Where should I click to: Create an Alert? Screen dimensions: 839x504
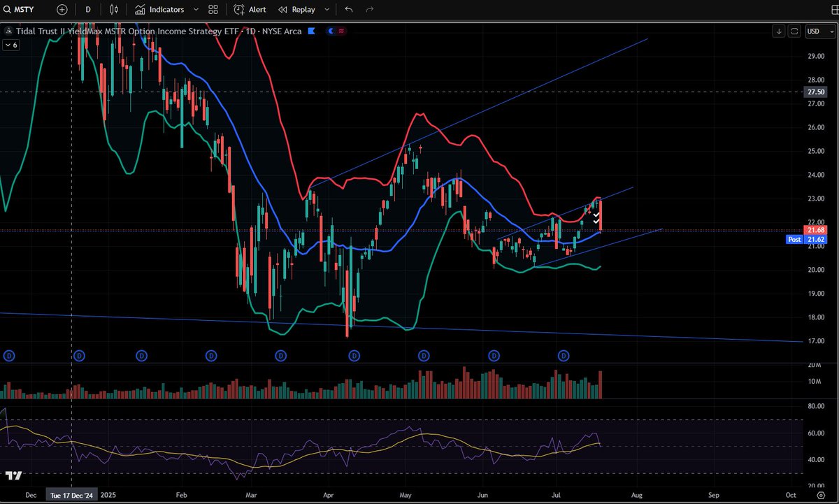[x=250, y=10]
